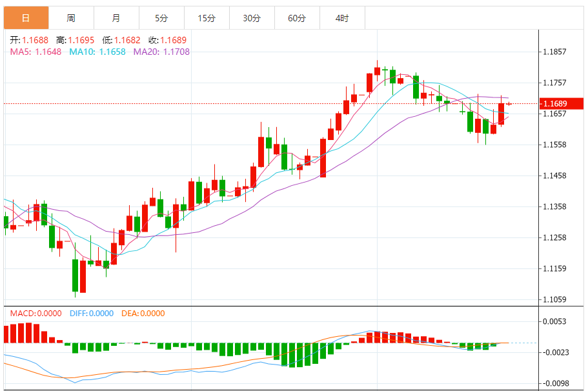The image size is (588, 391).
Task: Click the latest small red candlestick at far right
Action: [509, 103]
